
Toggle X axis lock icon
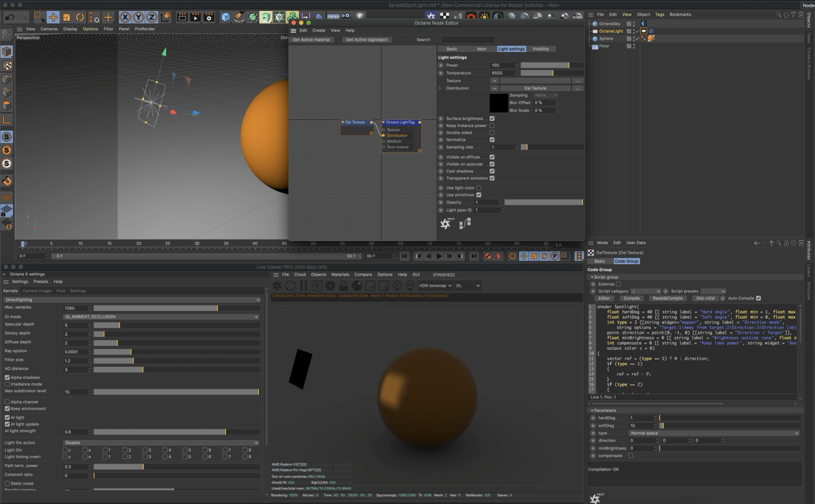point(125,17)
